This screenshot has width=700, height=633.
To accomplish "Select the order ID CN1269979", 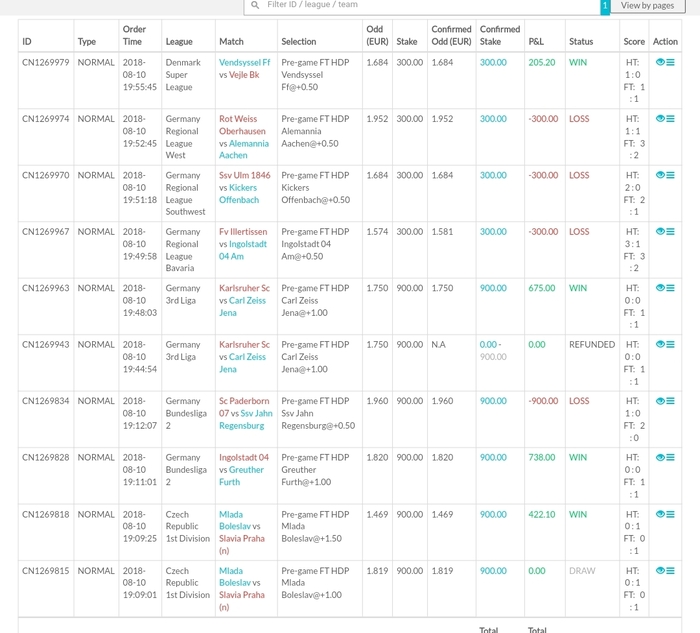I will (x=46, y=62).
